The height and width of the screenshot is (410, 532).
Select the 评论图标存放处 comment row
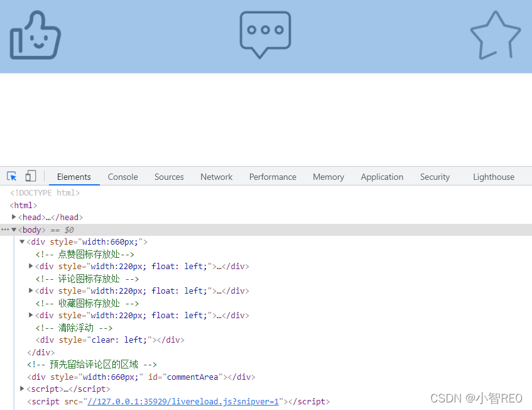[x=87, y=279]
